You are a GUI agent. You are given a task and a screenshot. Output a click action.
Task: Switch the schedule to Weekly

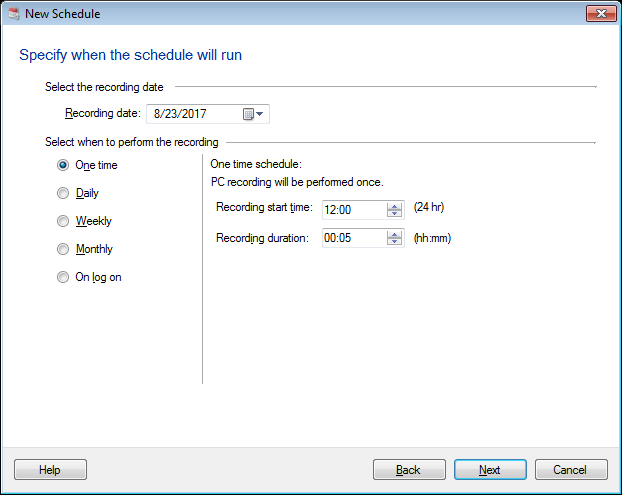point(64,221)
